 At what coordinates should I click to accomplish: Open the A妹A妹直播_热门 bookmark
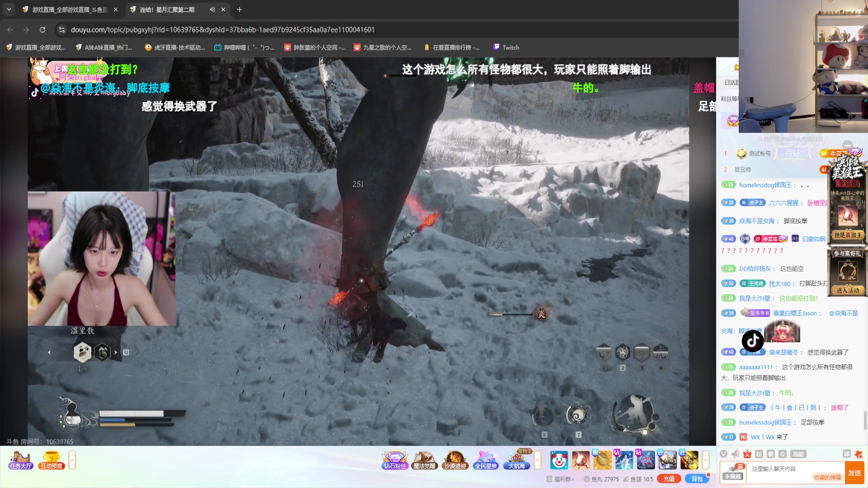pyautogui.click(x=104, y=47)
